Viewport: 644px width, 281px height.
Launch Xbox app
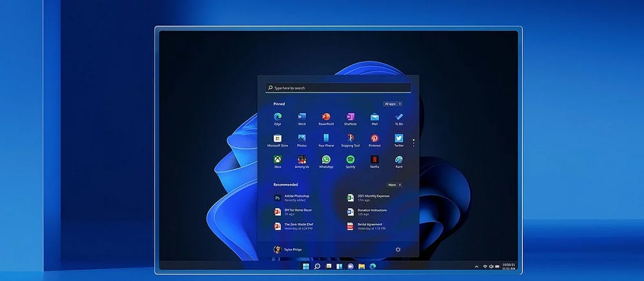pyautogui.click(x=278, y=161)
